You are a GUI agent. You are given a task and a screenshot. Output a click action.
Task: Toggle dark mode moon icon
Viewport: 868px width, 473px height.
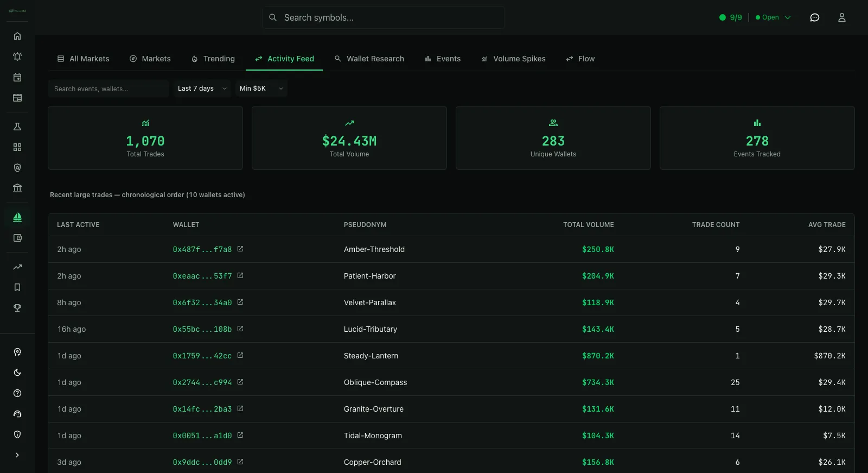tap(17, 373)
